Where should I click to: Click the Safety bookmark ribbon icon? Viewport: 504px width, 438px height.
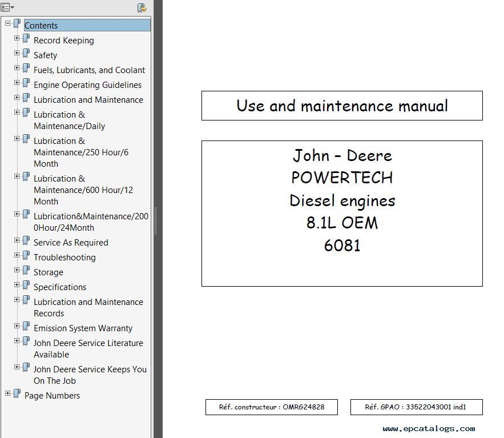[26, 53]
